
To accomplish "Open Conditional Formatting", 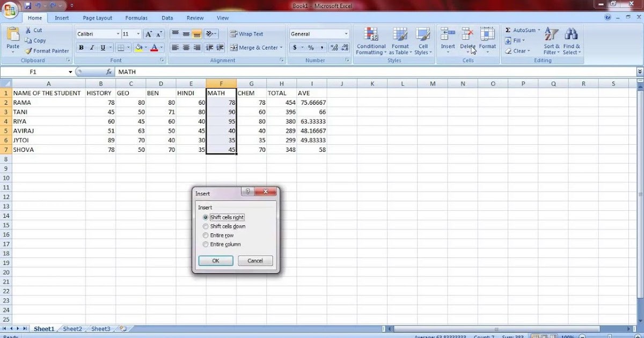I will pos(371,41).
